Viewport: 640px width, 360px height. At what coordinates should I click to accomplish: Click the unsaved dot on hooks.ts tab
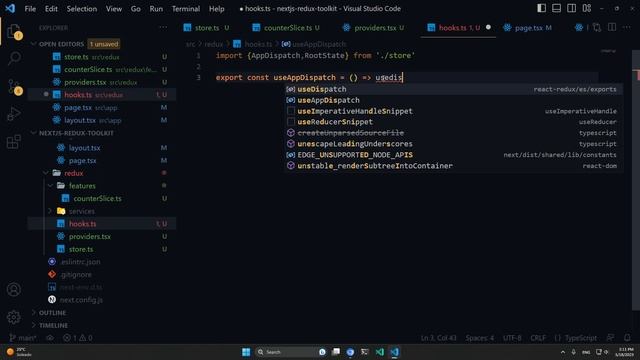click(x=488, y=27)
